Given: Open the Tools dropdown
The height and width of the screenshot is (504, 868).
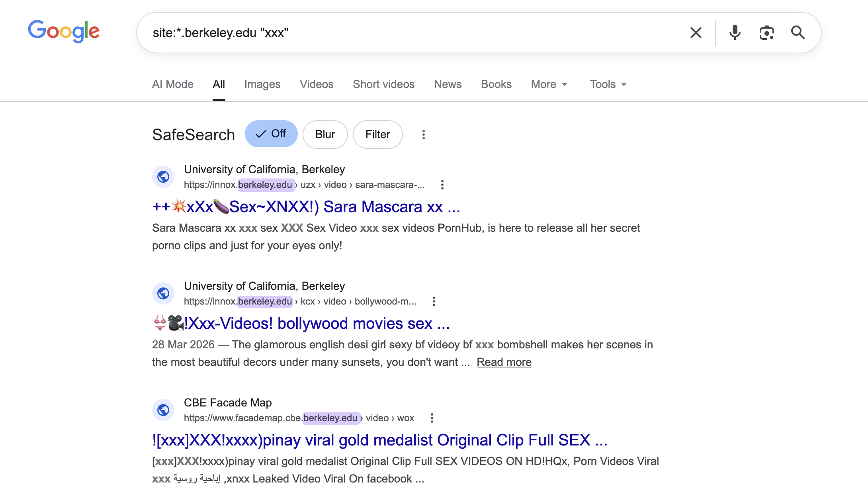Looking at the screenshot, I should pyautogui.click(x=607, y=84).
